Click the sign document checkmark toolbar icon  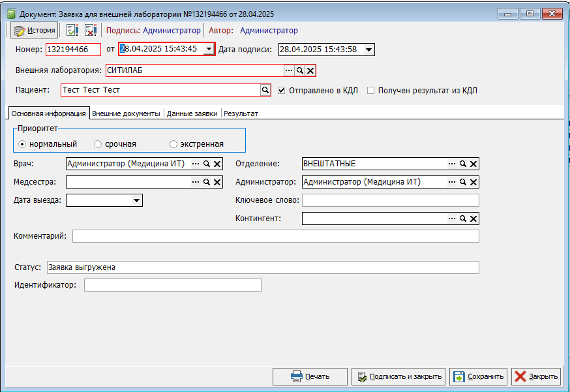click(72, 30)
